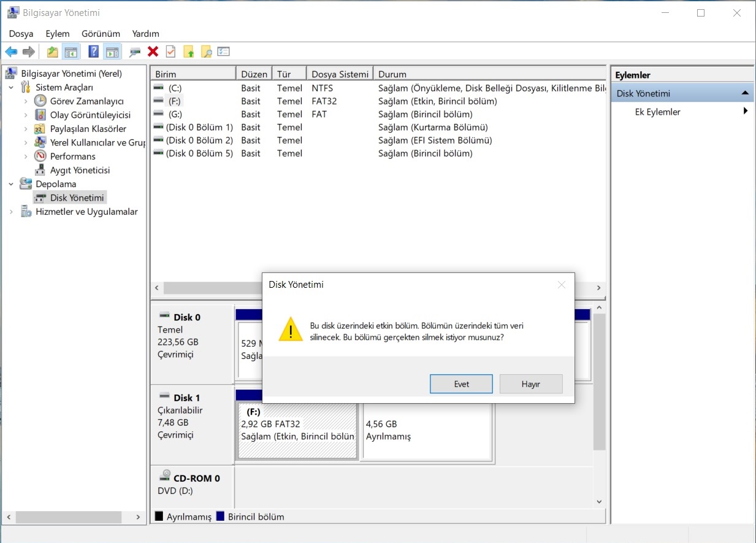Select Yerel Kullanıcılar ve Gruplar tree item
This screenshot has height=543, width=756.
point(97,142)
